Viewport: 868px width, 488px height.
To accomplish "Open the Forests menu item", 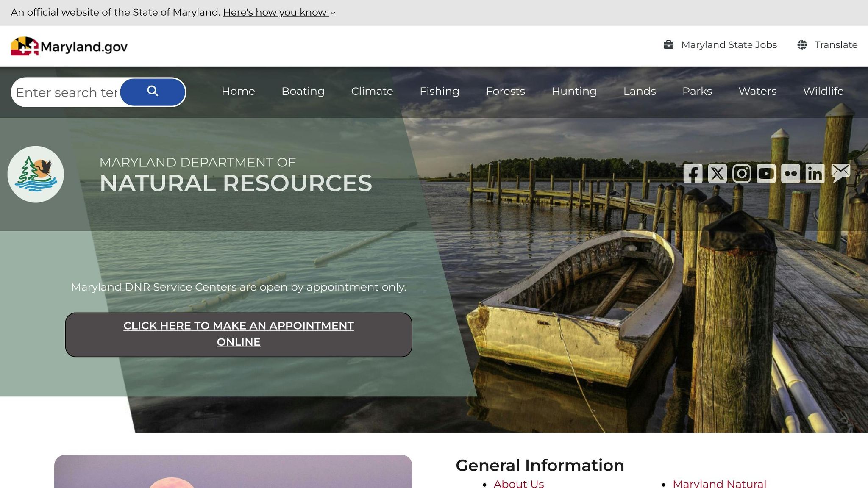I will tap(506, 91).
